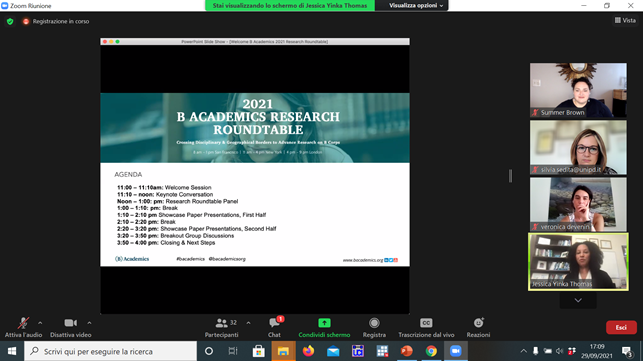Turn off camera with Disattiva video
This screenshot has width=643, height=361.
71,327
